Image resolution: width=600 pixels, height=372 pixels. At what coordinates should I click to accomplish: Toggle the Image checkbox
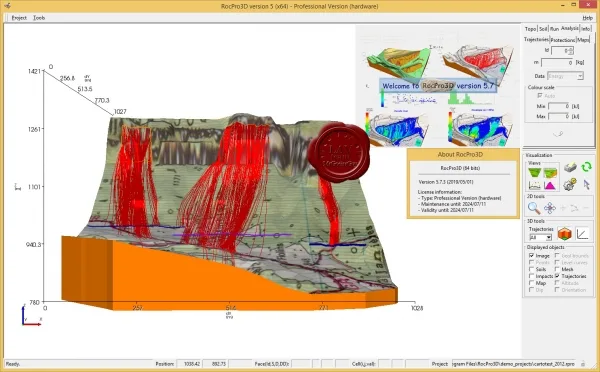point(532,255)
